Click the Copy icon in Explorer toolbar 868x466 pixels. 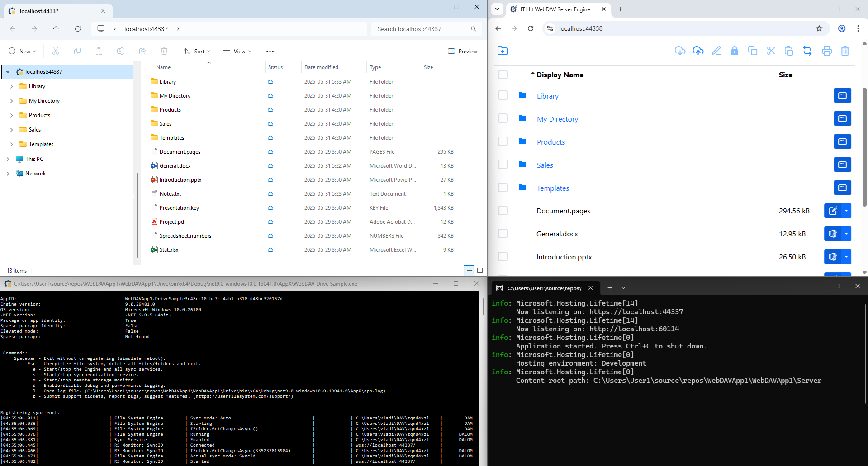pos(77,52)
